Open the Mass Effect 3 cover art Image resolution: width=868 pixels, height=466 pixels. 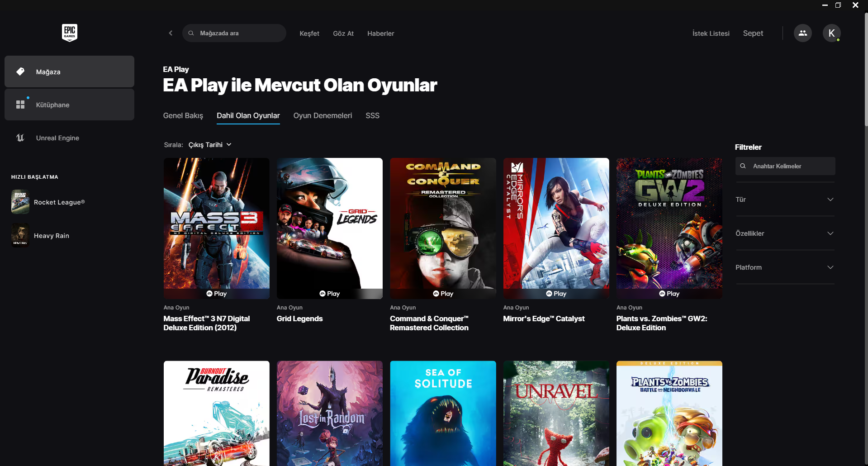tap(217, 228)
